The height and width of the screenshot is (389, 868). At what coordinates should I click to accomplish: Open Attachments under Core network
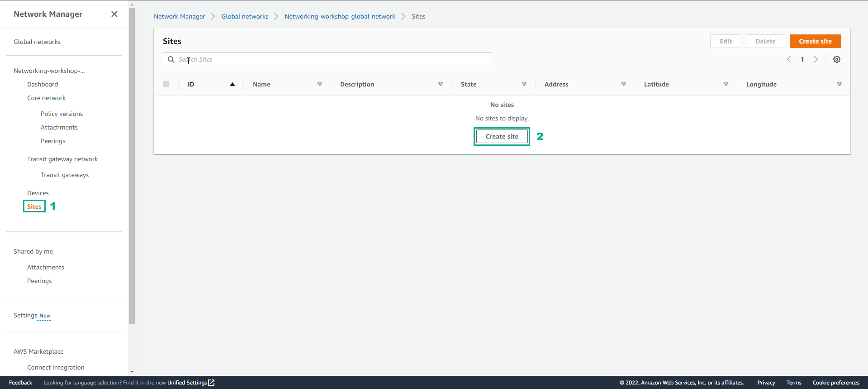point(59,127)
